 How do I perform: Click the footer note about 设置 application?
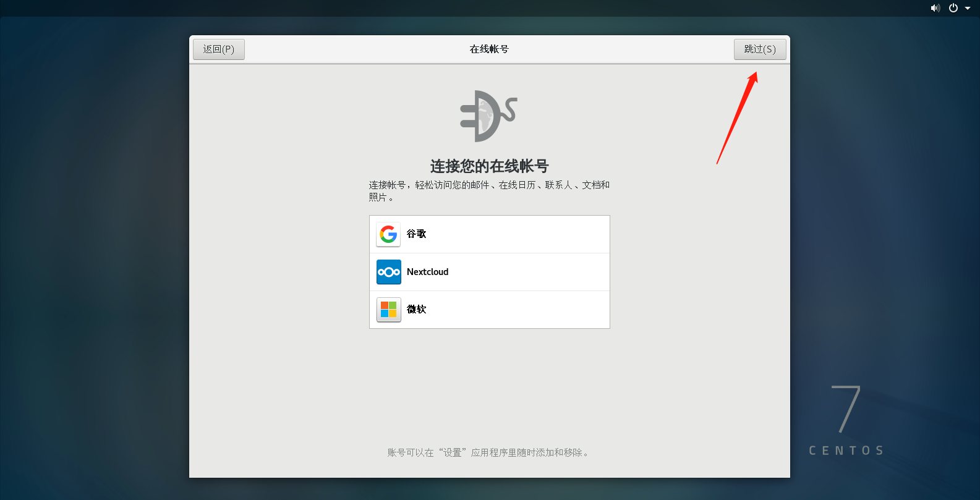[489, 453]
